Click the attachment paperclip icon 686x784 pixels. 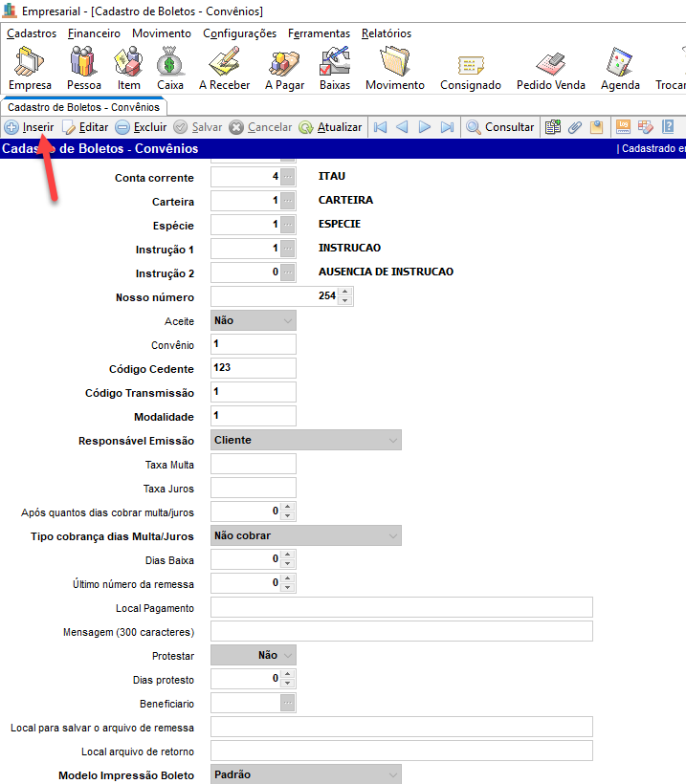click(575, 127)
